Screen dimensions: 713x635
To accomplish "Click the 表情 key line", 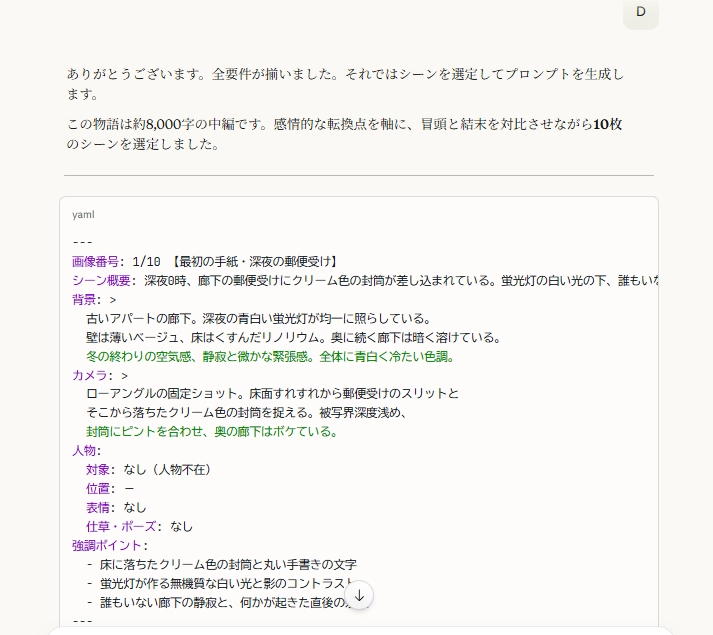I will pos(116,508).
